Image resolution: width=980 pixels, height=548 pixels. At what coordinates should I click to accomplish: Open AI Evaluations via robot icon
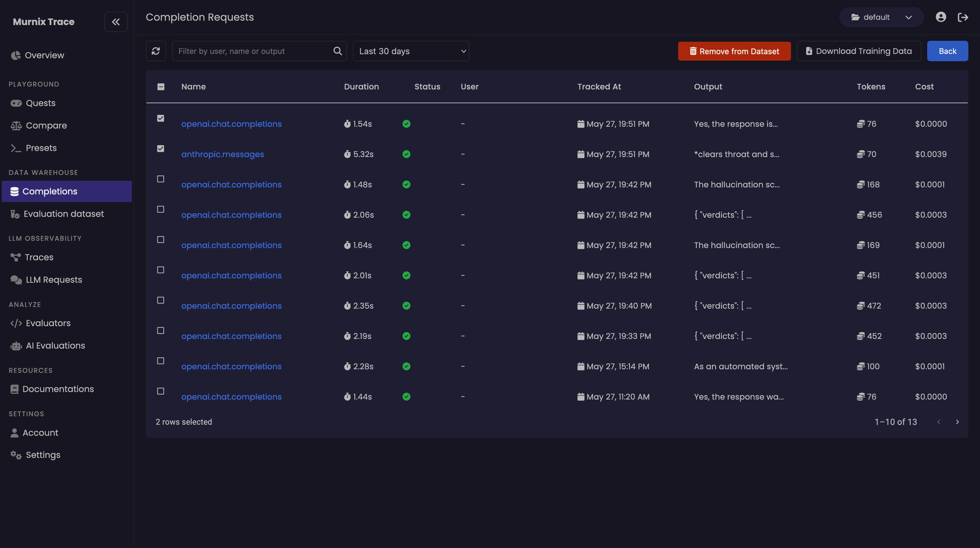coord(16,346)
